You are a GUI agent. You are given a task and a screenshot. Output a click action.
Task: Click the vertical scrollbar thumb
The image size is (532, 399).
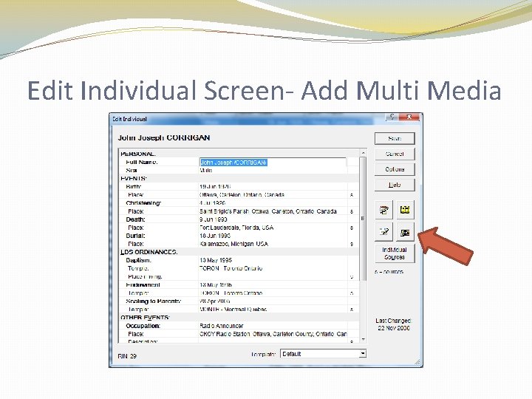(363, 219)
